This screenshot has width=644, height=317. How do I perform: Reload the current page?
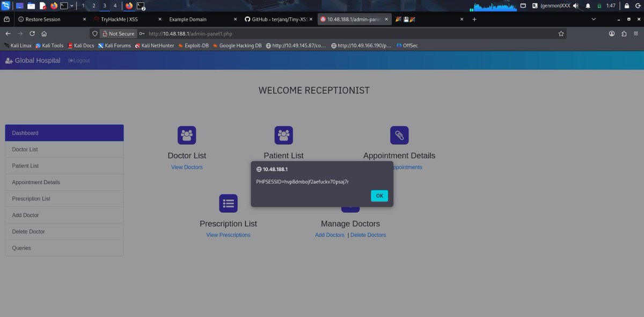coord(32,33)
